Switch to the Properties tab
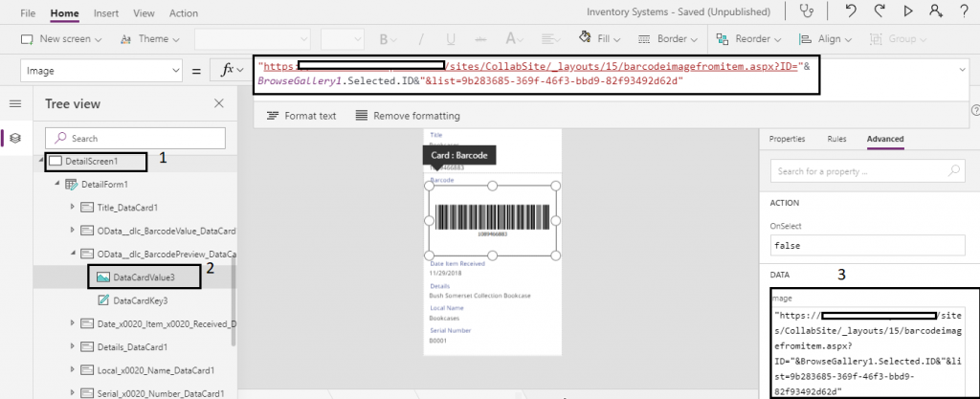The image size is (980, 399). (787, 140)
